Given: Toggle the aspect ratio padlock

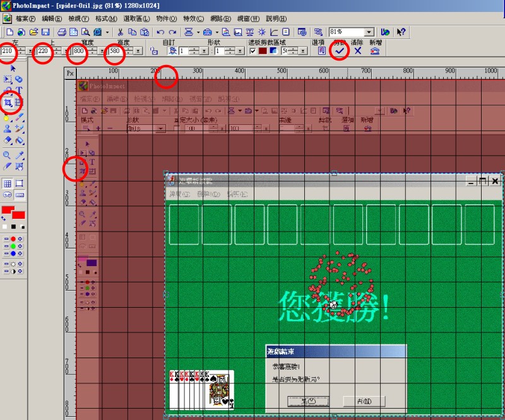Looking at the screenshot, I should pyautogui.click(x=154, y=51).
